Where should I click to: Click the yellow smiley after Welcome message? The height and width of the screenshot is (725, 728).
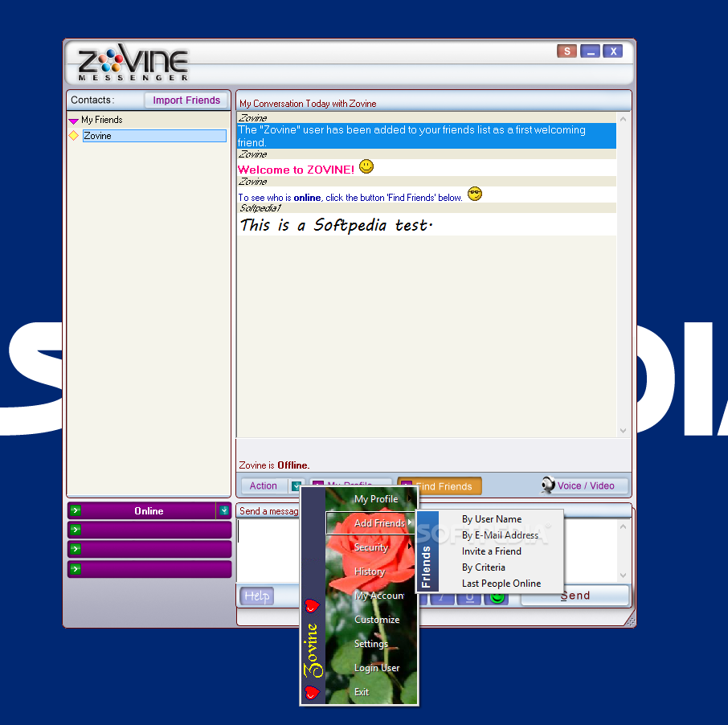tap(366, 166)
